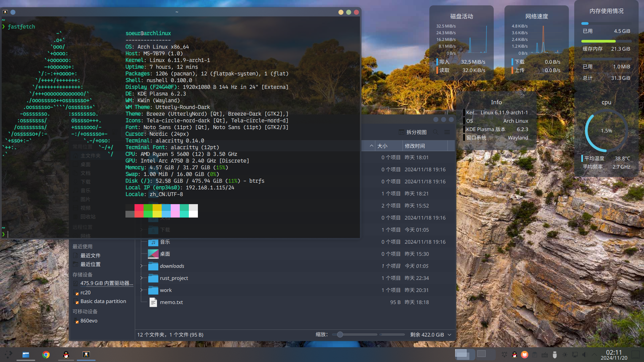The height and width of the screenshot is (362, 644).
Task: Select the memo.txt file
Action: (171, 302)
